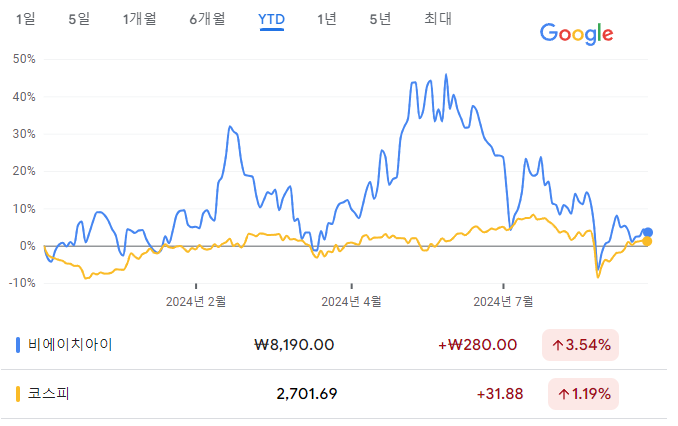Click the blue endpoint dot on chart
This screenshot has height=426, width=678.
[x=647, y=233]
